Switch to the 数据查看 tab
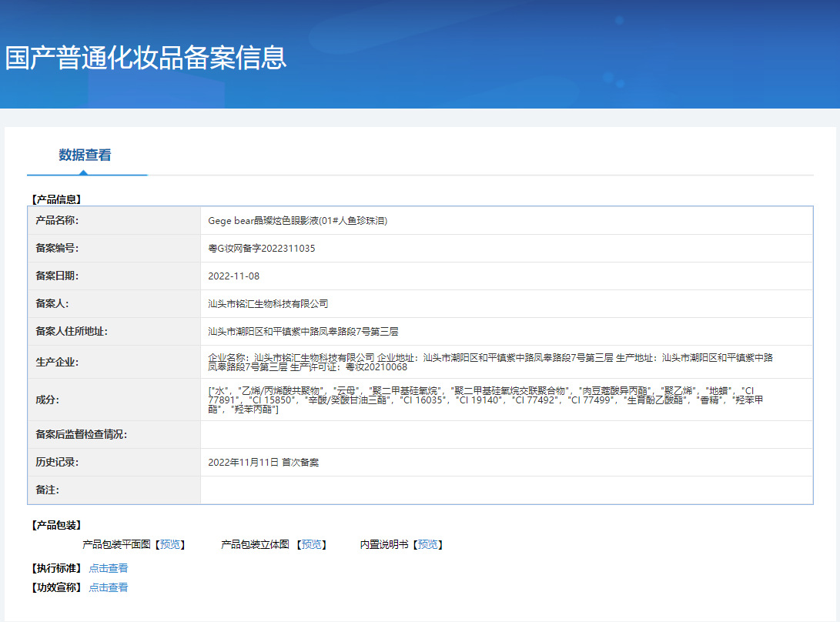 (x=85, y=155)
